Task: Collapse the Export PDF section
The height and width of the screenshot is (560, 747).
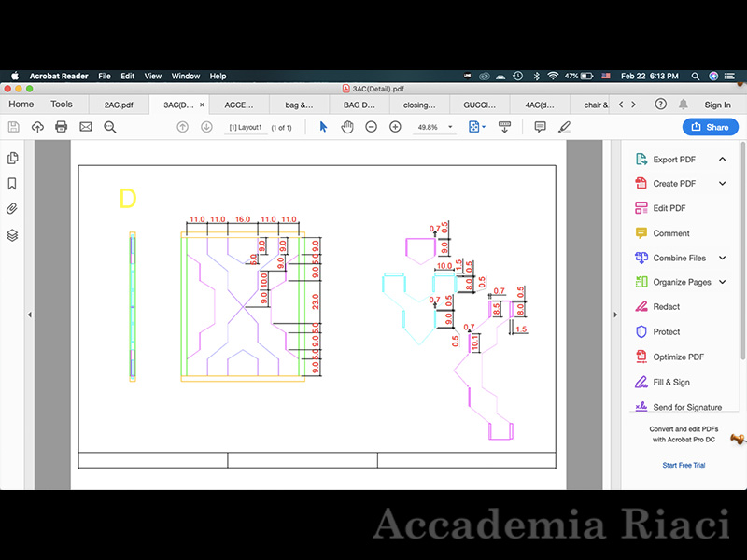Action: 722,159
